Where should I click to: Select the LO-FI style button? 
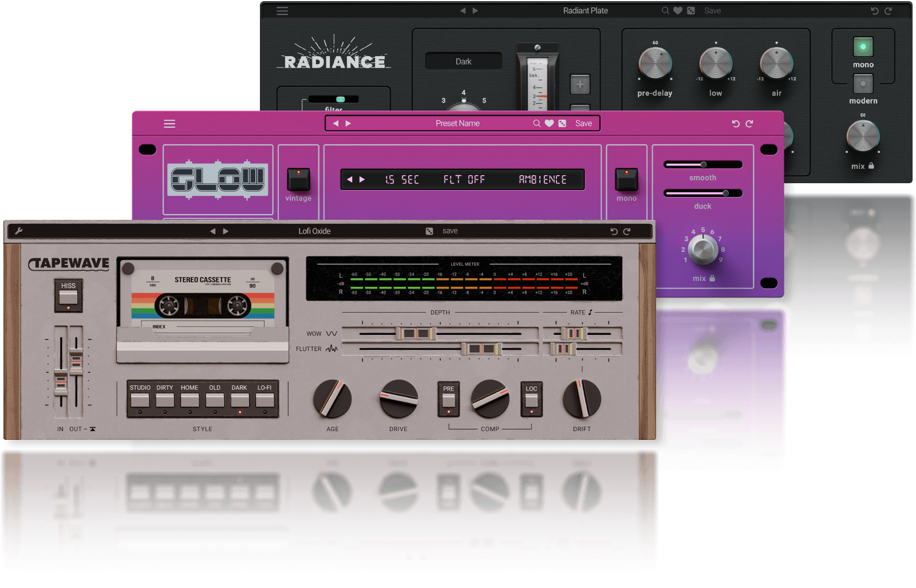pyautogui.click(x=264, y=399)
